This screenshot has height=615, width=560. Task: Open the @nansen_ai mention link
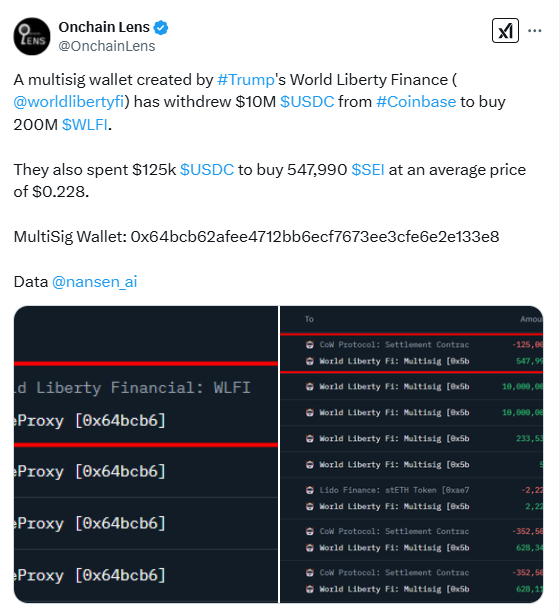[x=95, y=282]
